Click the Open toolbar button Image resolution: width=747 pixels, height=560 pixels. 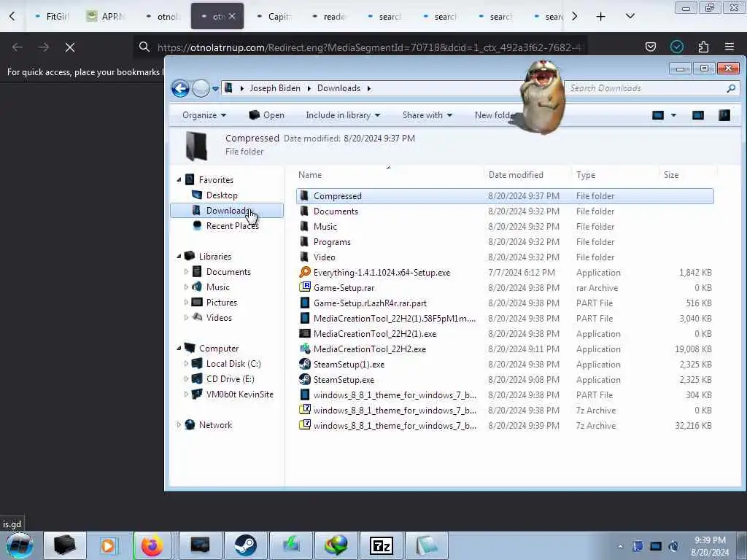tap(266, 115)
